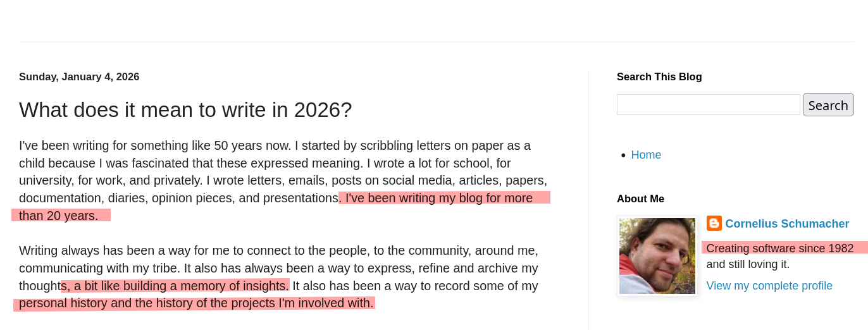Click the date Sunday, January 4, 2026
Viewport: 868px width, 330px height.
(x=79, y=77)
